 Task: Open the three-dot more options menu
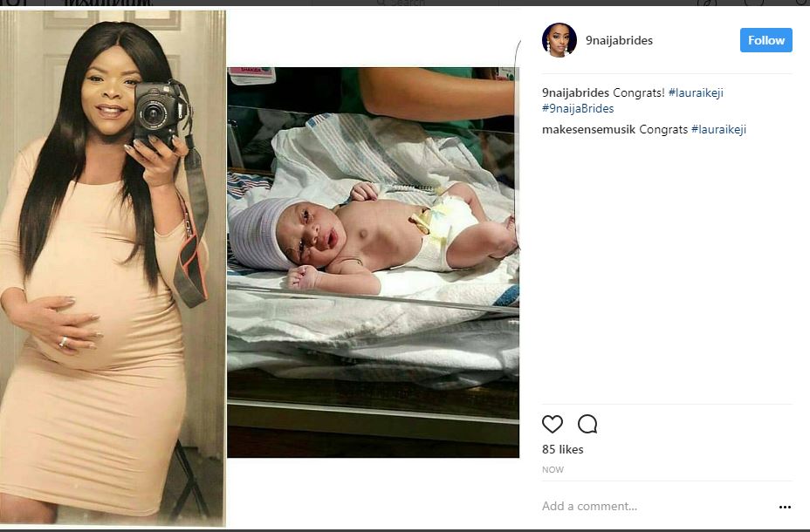pos(785,507)
